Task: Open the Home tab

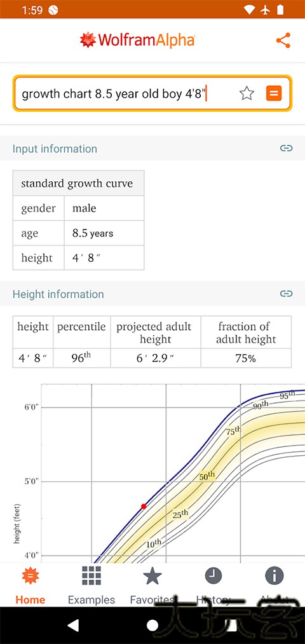Action: (30, 585)
